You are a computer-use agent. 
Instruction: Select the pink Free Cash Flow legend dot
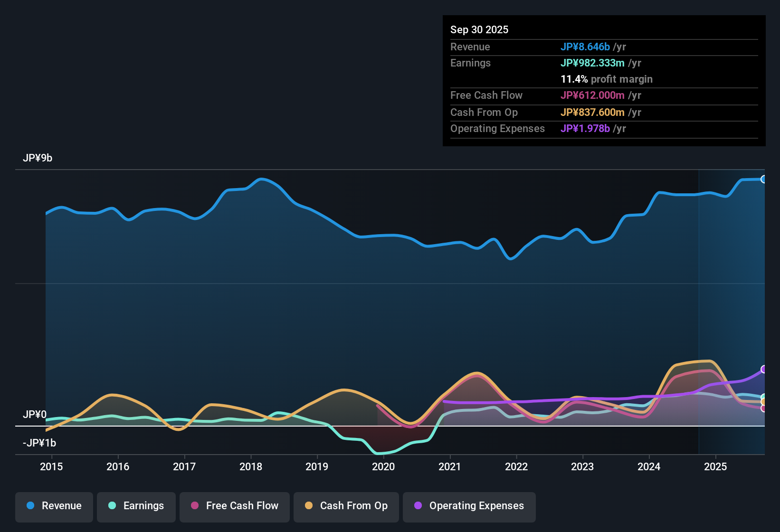coord(194,506)
